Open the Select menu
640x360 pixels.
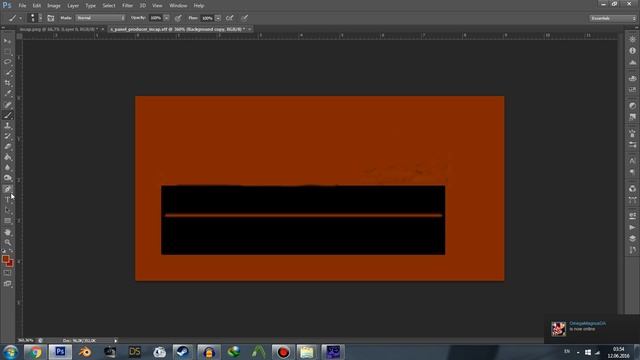point(109,6)
